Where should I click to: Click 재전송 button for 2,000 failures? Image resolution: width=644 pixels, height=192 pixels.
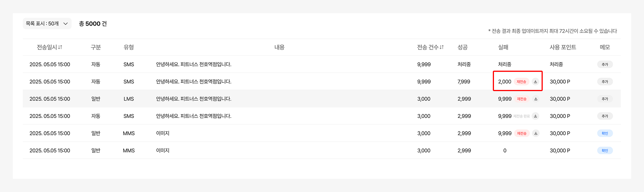[x=522, y=82]
